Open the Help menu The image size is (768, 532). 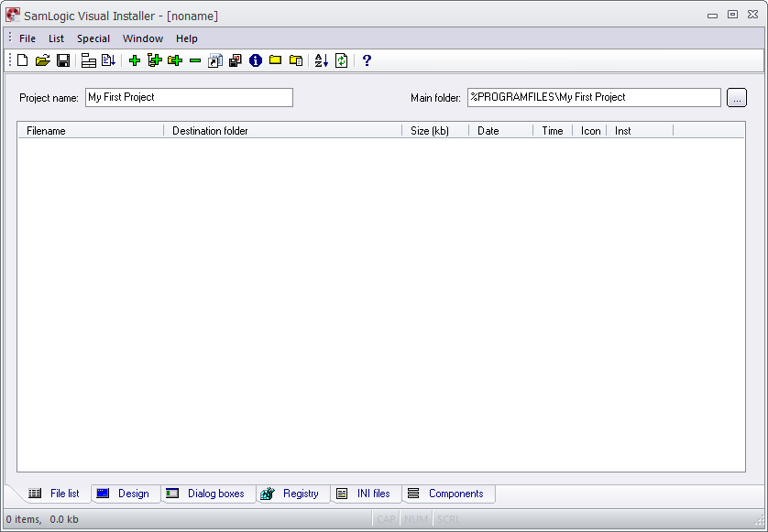pyautogui.click(x=187, y=38)
